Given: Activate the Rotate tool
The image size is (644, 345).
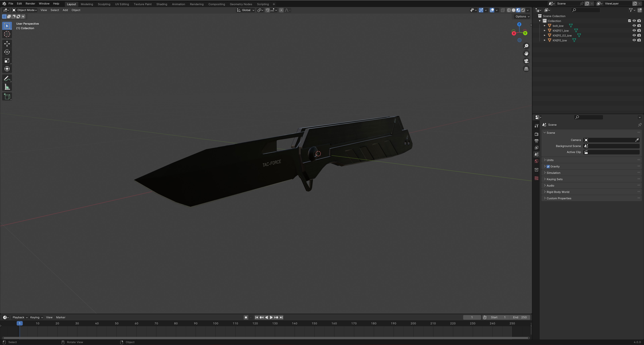Looking at the screenshot, I should coord(7,52).
